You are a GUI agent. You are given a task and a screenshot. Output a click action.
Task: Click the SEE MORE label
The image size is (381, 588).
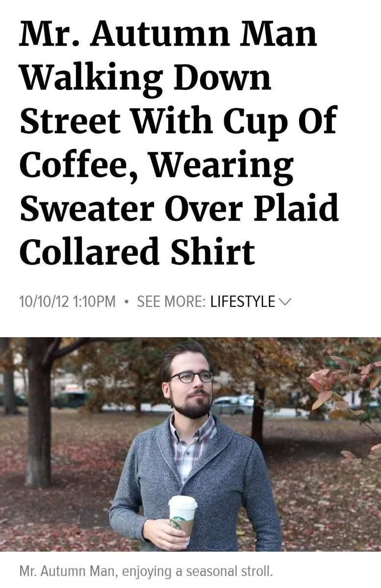click(171, 302)
